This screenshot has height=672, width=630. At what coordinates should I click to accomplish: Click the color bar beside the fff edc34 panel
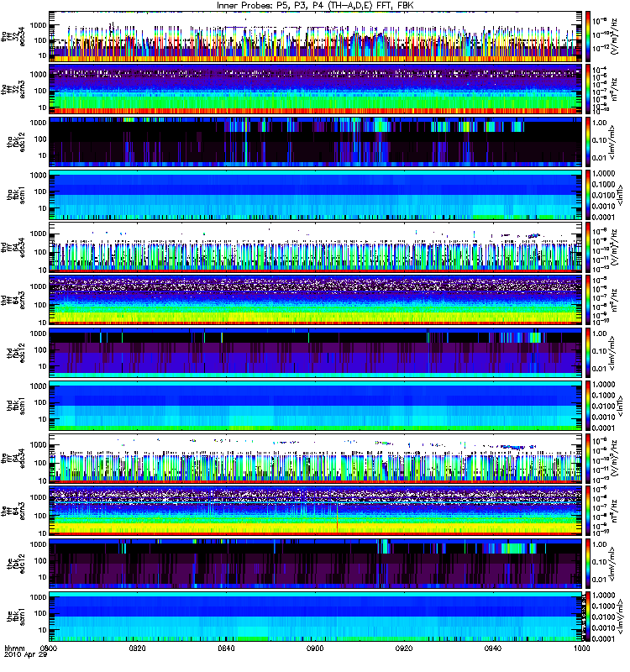point(588,459)
